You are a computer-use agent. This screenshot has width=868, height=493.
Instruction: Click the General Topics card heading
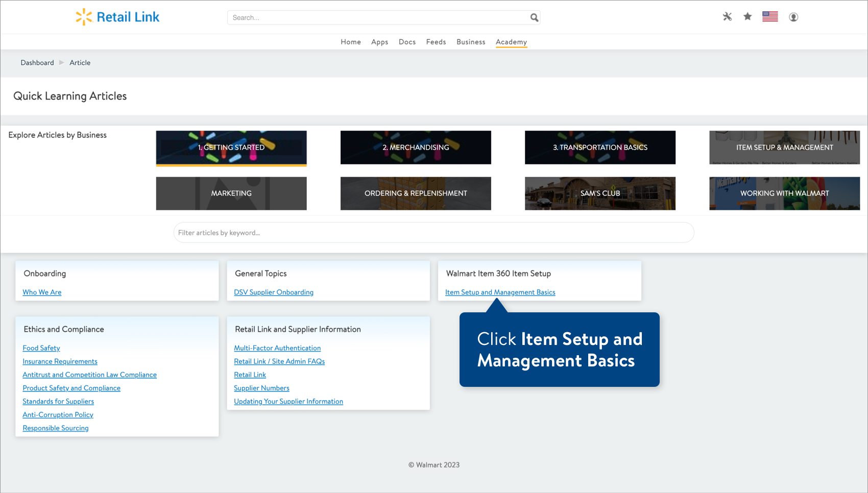[x=261, y=274]
